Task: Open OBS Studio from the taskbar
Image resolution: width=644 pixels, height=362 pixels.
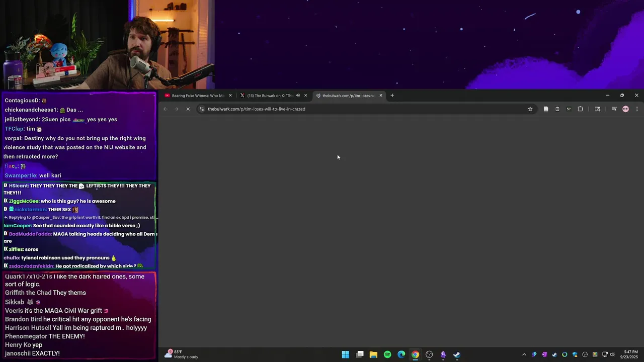Action: click(429, 354)
